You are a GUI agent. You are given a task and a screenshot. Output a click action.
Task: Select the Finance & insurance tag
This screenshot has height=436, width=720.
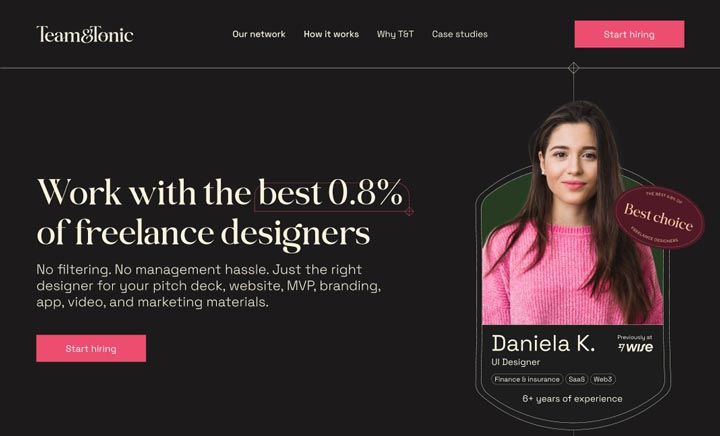point(527,379)
